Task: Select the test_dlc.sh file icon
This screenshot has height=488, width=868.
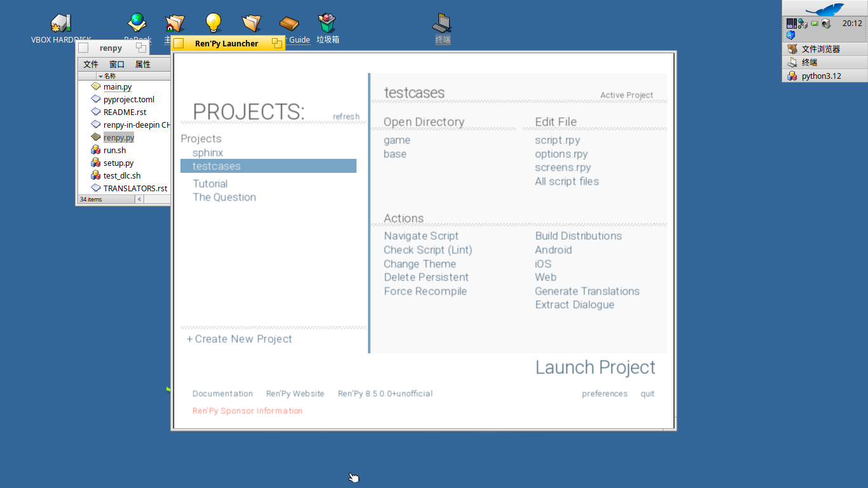Action: 96,176
